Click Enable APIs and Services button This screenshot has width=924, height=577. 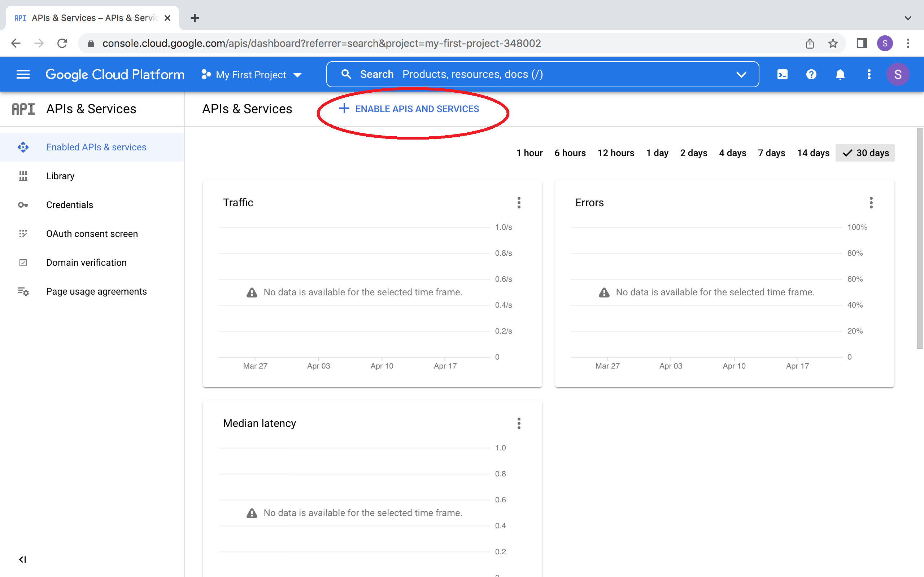(x=409, y=109)
